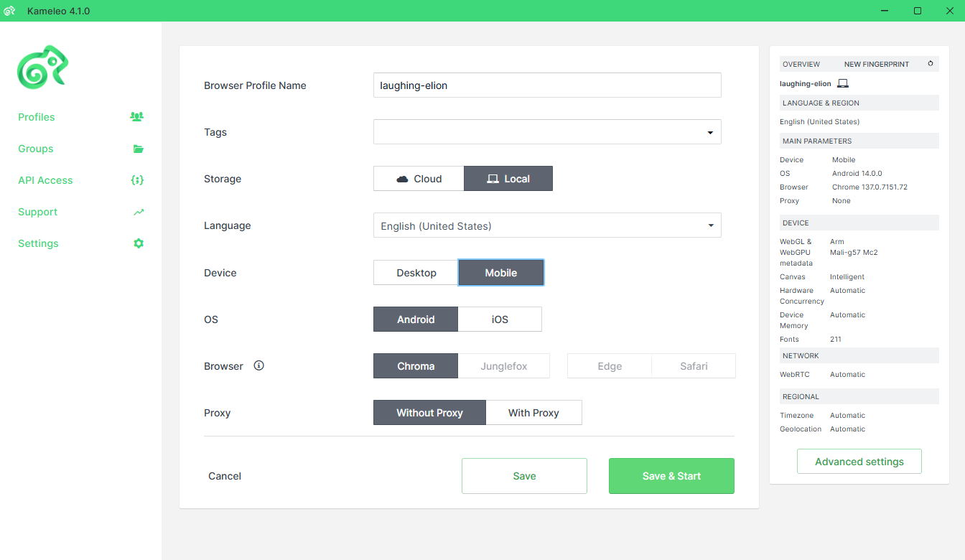Viewport: 965px width, 560px height.
Task: Open the API Access page
Action: click(45, 180)
